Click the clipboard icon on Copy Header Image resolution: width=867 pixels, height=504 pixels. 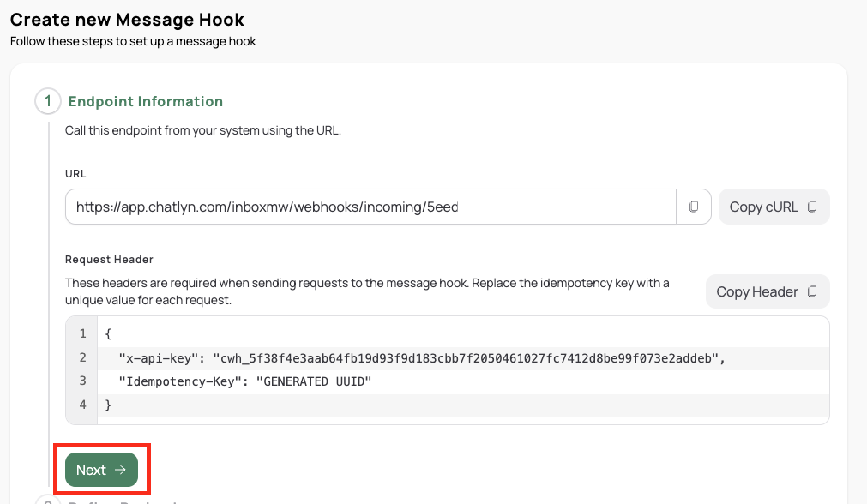(812, 291)
